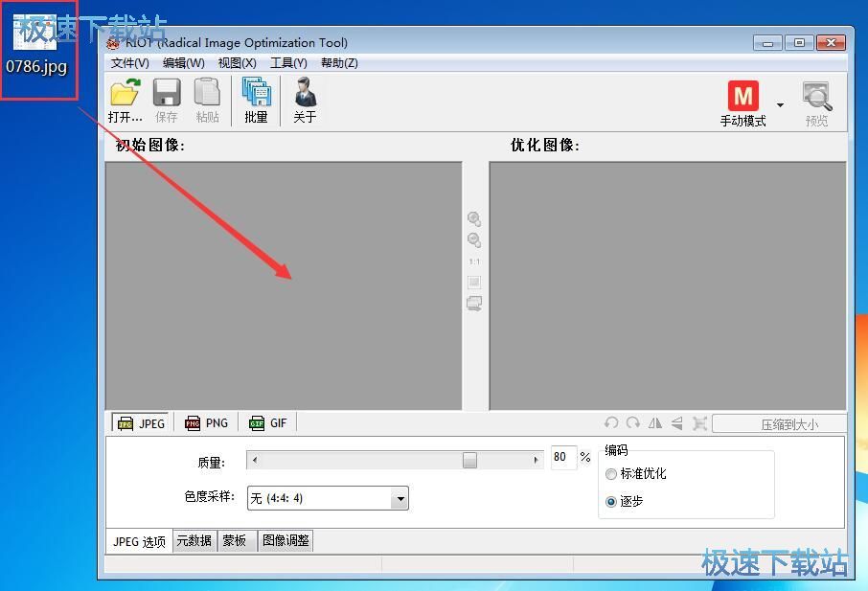Click the quality slider right arrow
Viewport: 868px width, 591px height.
536,461
